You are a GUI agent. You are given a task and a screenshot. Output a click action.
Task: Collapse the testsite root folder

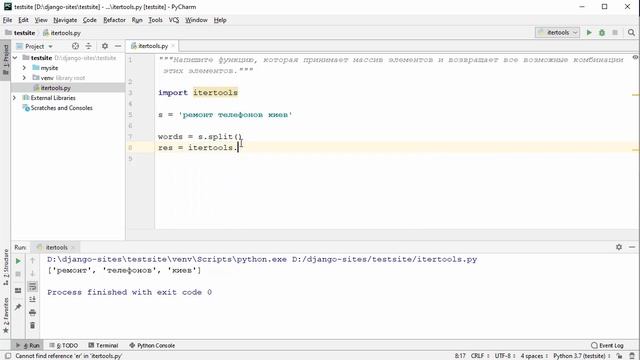point(15,58)
